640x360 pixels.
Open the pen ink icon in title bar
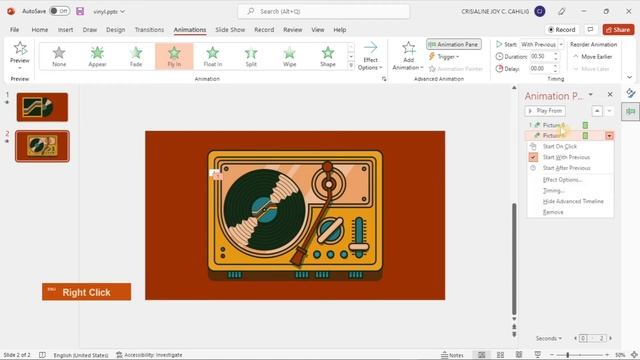pos(562,11)
